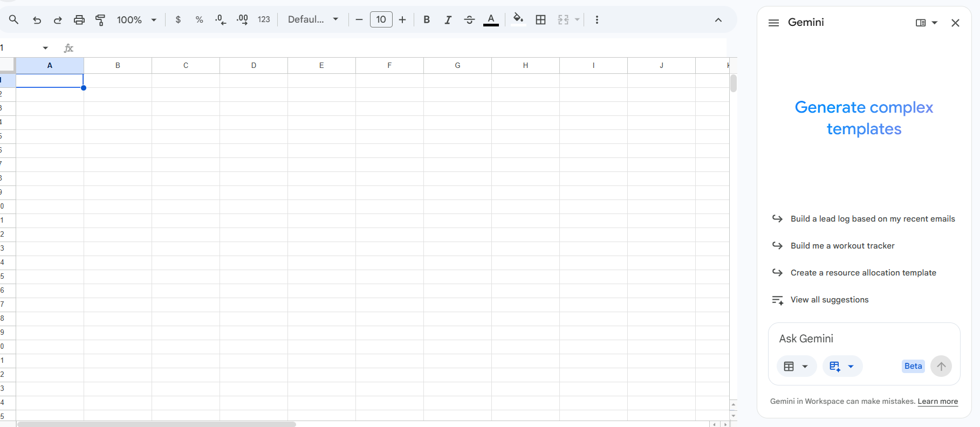Select column E header
The image size is (980, 427).
(321, 65)
